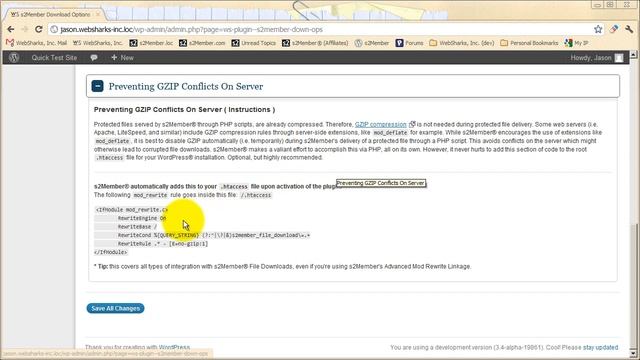This screenshot has height=360, width=640.
Task: Click the pencil extension icon beside the star
Action: coord(613,29)
